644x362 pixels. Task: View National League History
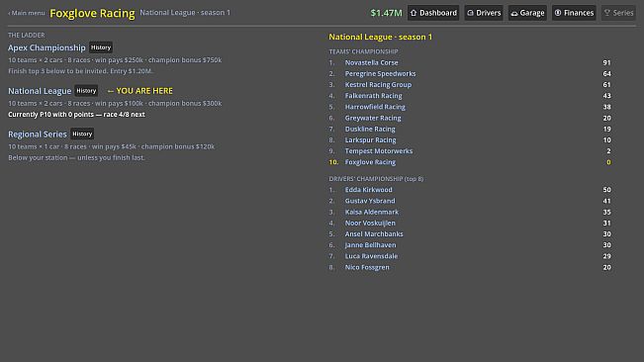[x=86, y=90]
